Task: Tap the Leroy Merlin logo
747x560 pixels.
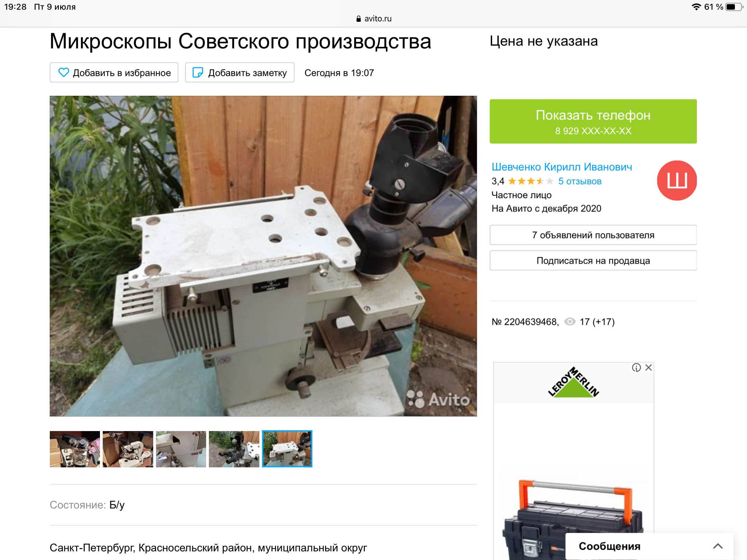Action: 574,382
